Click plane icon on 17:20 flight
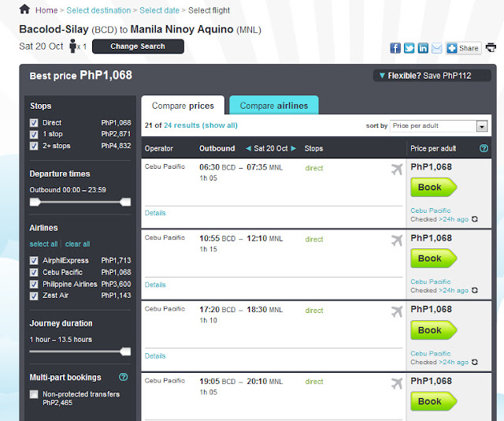 click(x=397, y=311)
